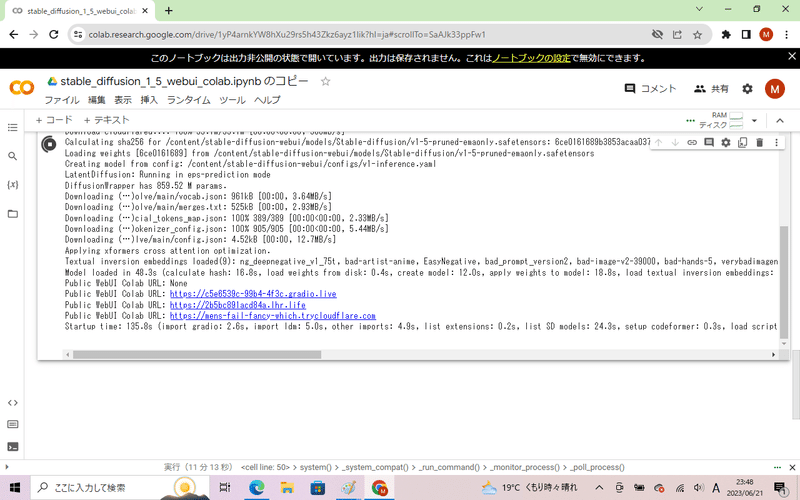
Task: Open the ランタイム menu
Action: coord(189,100)
